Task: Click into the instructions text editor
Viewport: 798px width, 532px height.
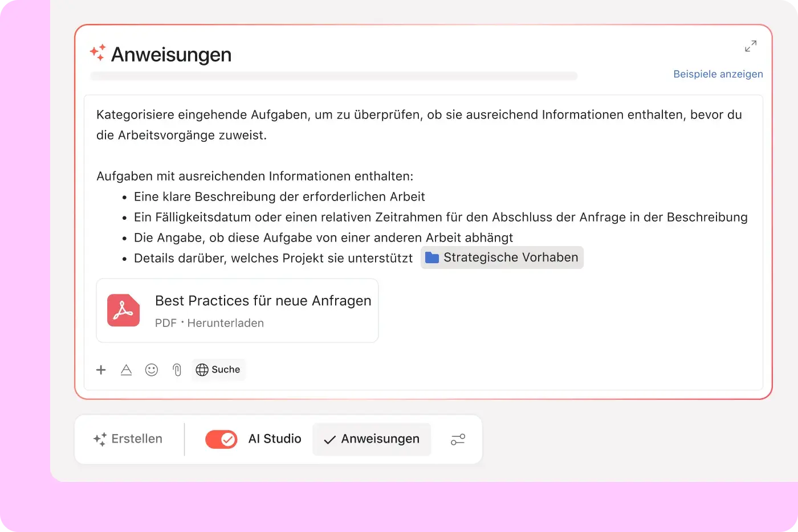Action: click(424, 242)
